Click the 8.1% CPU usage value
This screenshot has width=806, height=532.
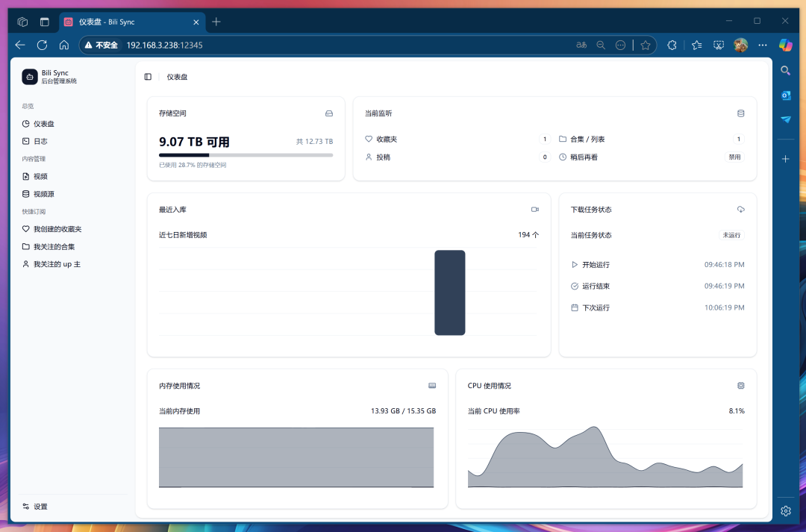[x=737, y=411]
